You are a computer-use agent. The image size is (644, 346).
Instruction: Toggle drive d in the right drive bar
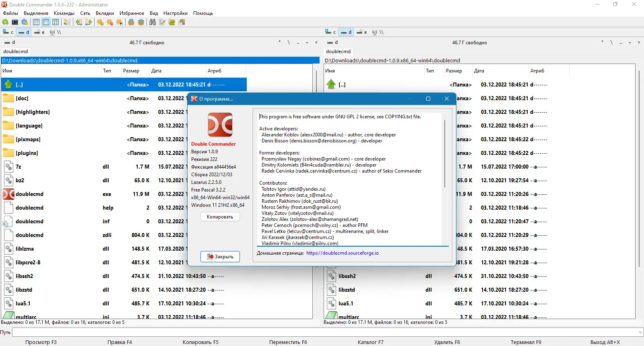point(346,32)
